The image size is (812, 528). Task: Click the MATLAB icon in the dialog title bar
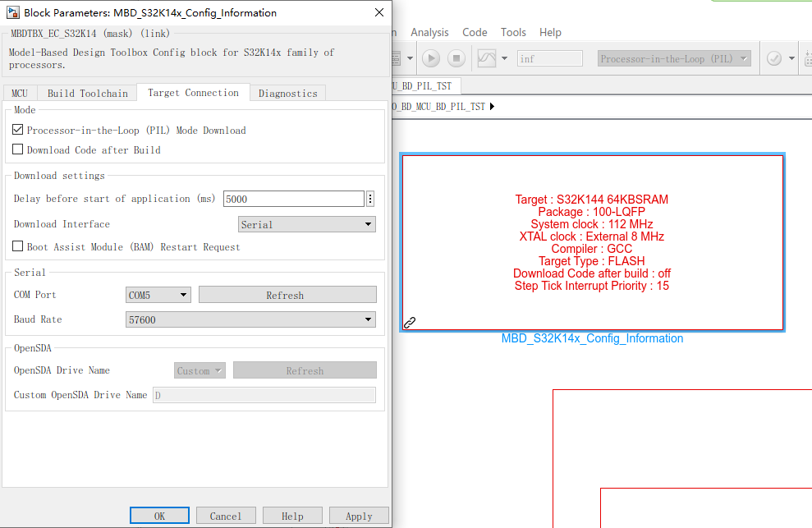pos(12,12)
